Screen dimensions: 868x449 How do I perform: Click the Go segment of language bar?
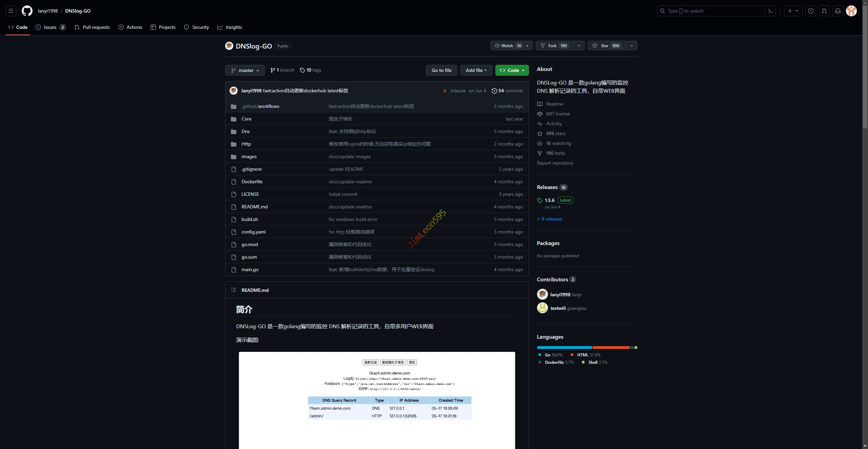pos(564,348)
